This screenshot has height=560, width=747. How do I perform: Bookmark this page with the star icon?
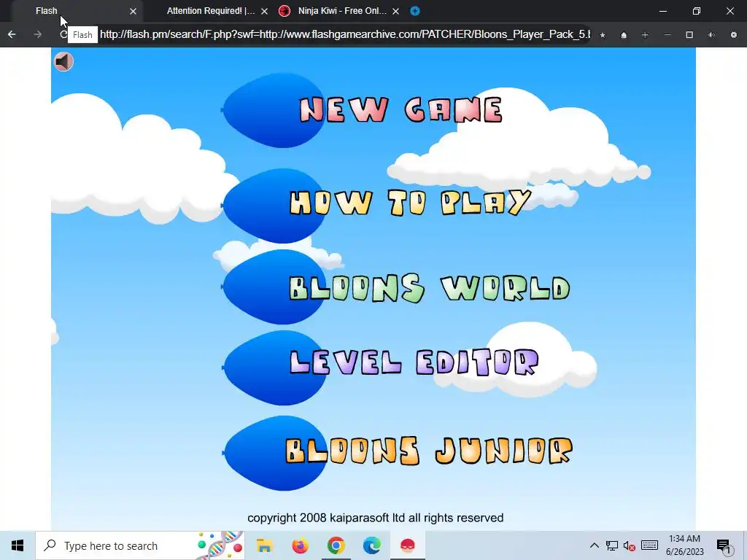click(x=603, y=35)
